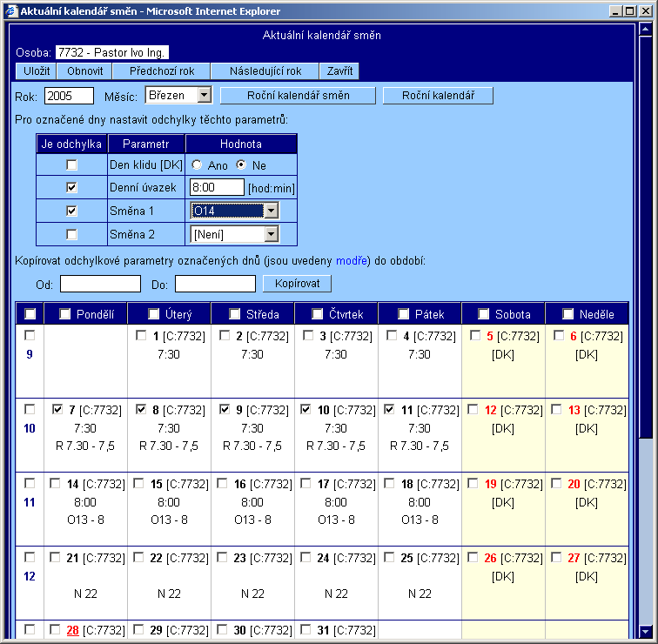
Task: Click the Od date input field
Action: point(100,284)
